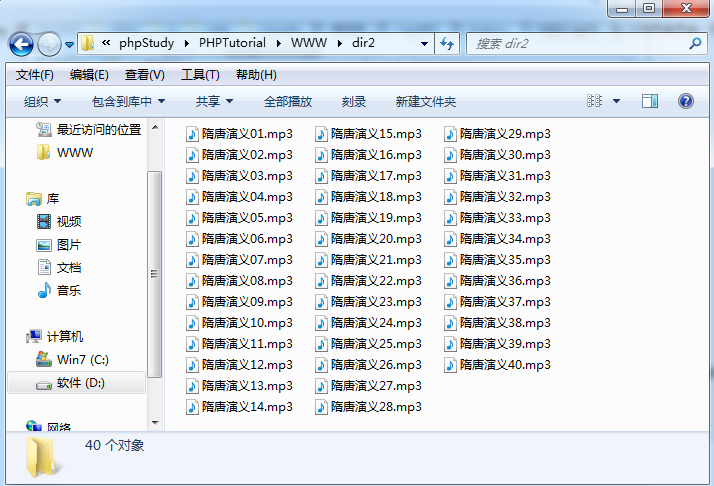Open the 音乐 library in sidebar
Viewport: 714px width, 486px height.
click(x=69, y=291)
